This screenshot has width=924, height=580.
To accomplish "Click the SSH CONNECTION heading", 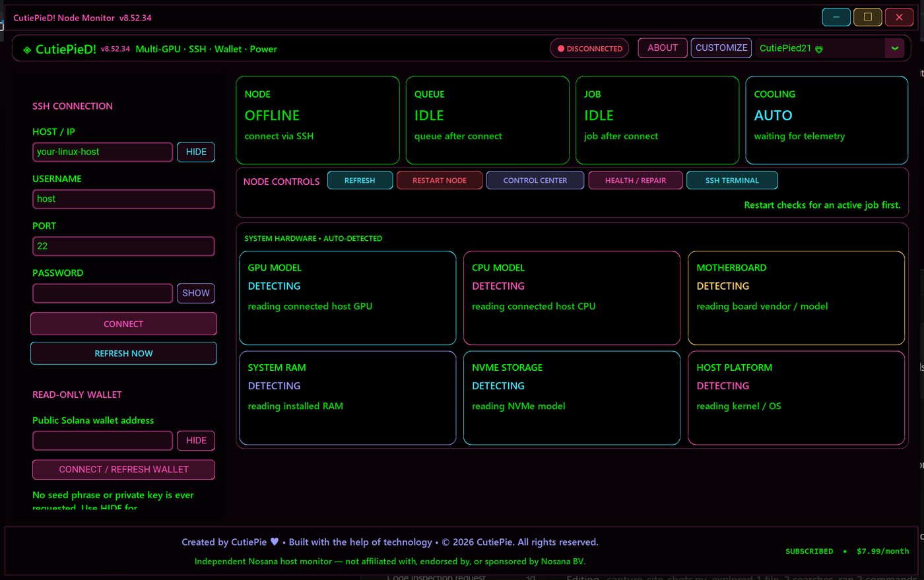I will (x=73, y=106).
